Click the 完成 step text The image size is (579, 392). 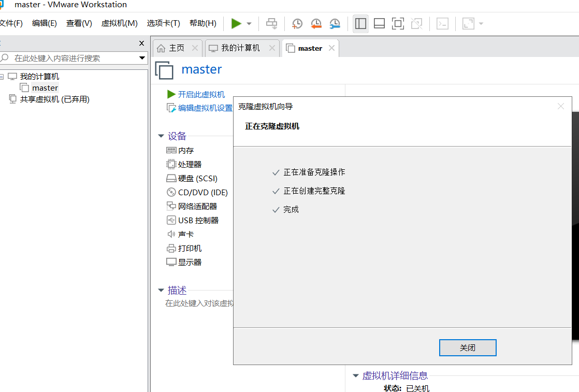[x=291, y=210]
